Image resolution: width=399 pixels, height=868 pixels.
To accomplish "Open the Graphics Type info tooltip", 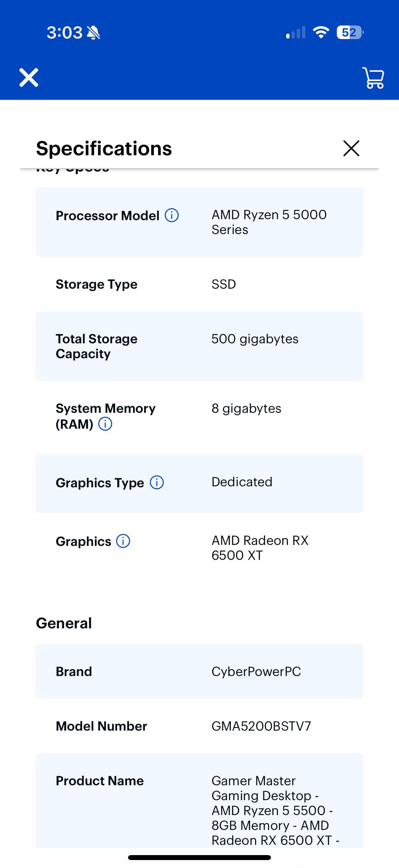I will click(x=157, y=482).
